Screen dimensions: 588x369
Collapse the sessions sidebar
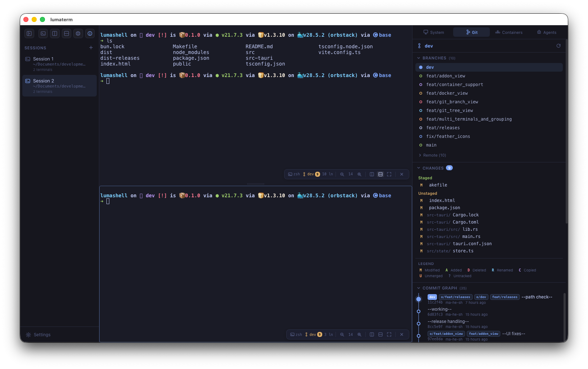click(x=29, y=33)
